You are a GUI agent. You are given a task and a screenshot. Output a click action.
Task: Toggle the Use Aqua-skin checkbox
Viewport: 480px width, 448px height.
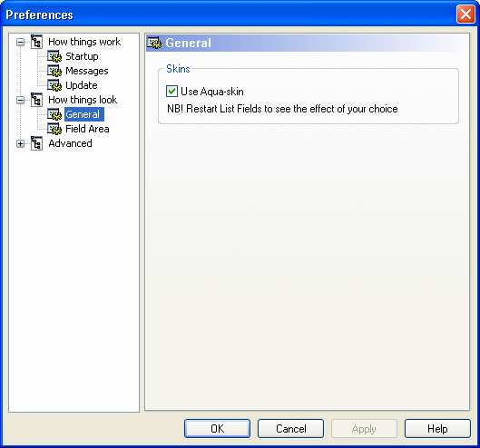tap(171, 92)
